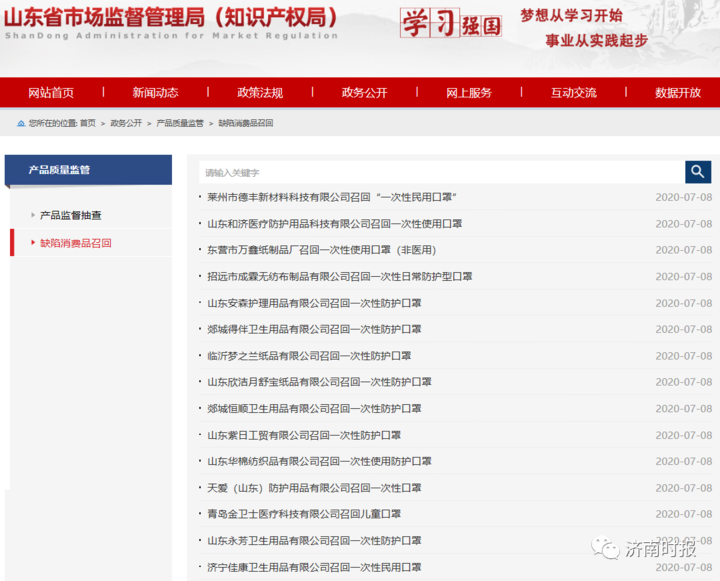Open the 网上服务 menu item
The width and height of the screenshot is (720, 581).
click(x=469, y=93)
